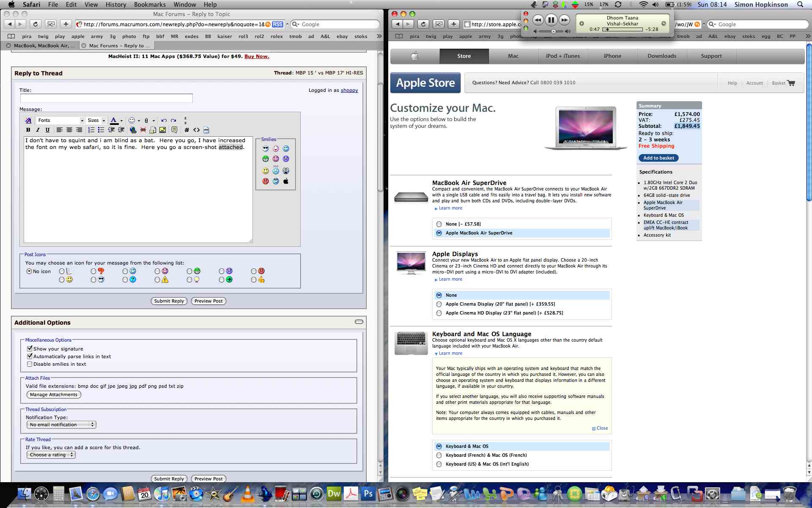This screenshot has height=508, width=812.
Task: Adjust the iTunes volume slider
Action: tap(553, 31)
